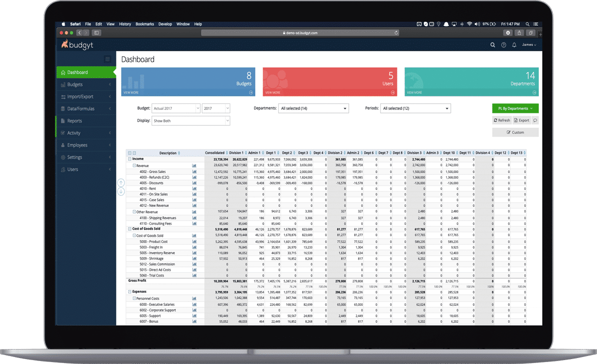
Task: Click the budgyt logo icon
Action: coord(65,45)
